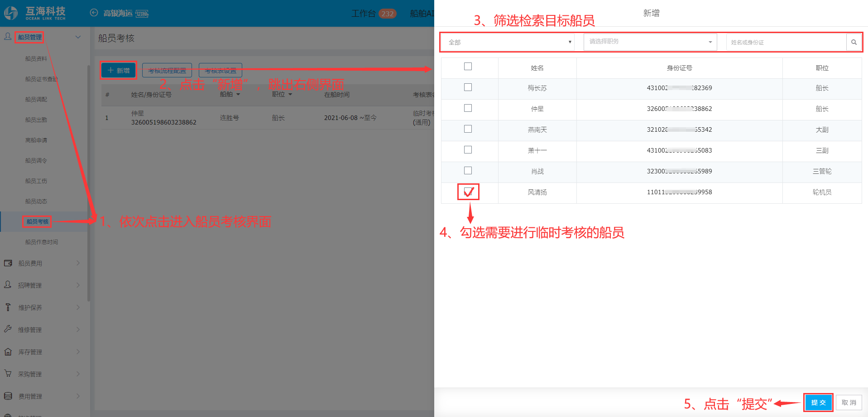Check the box for crew 燕南天
This screenshot has width=868, height=417.
(468, 129)
